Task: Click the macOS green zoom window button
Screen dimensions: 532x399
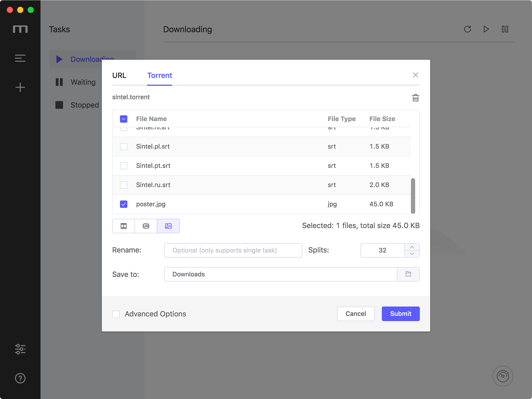Action: pyautogui.click(x=31, y=10)
